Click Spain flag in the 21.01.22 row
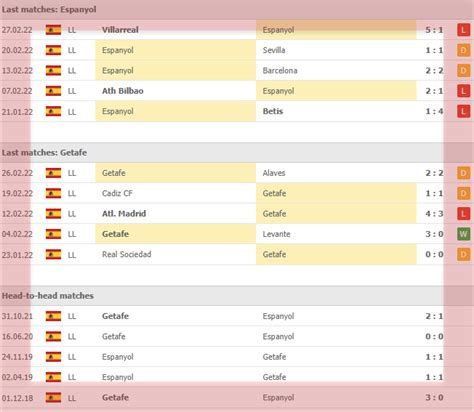 tap(53, 111)
